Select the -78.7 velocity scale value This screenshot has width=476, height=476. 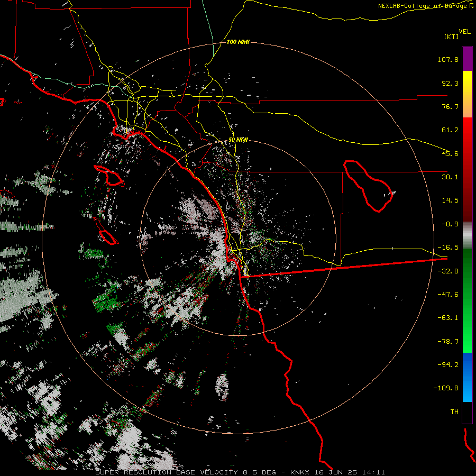click(448, 342)
